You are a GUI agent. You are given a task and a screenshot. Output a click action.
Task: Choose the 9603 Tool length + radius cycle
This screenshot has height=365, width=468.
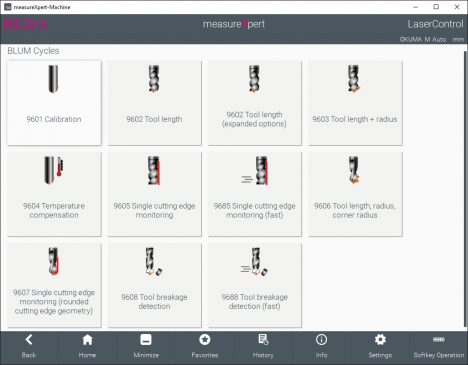(x=355, y=103)
